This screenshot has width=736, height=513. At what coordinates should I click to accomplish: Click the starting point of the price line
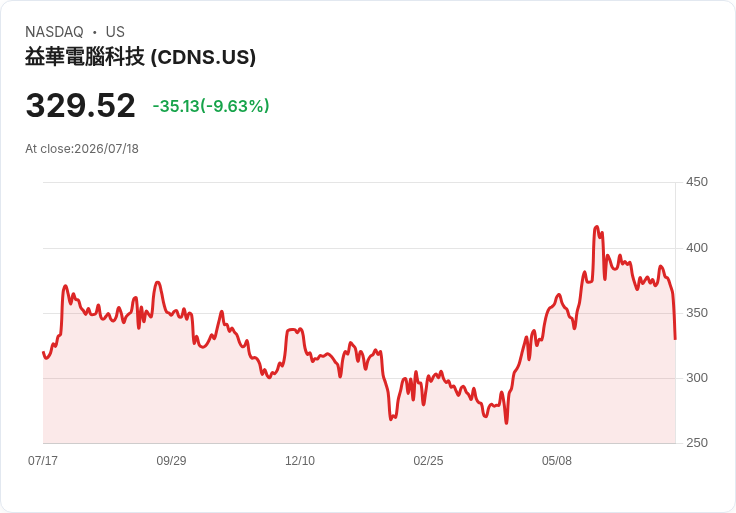click(x=43, y=352)
